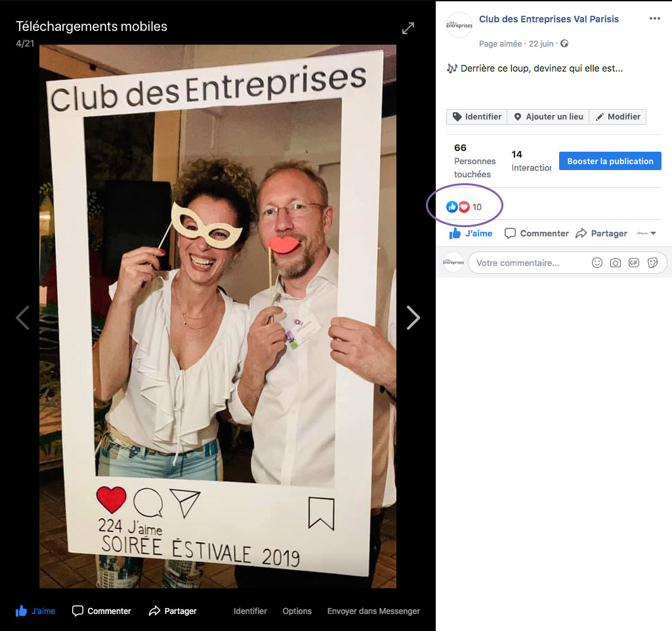This screenshot has height=631, width=672.
Task: Open the 14 Interactions stats
Action: 531,161
